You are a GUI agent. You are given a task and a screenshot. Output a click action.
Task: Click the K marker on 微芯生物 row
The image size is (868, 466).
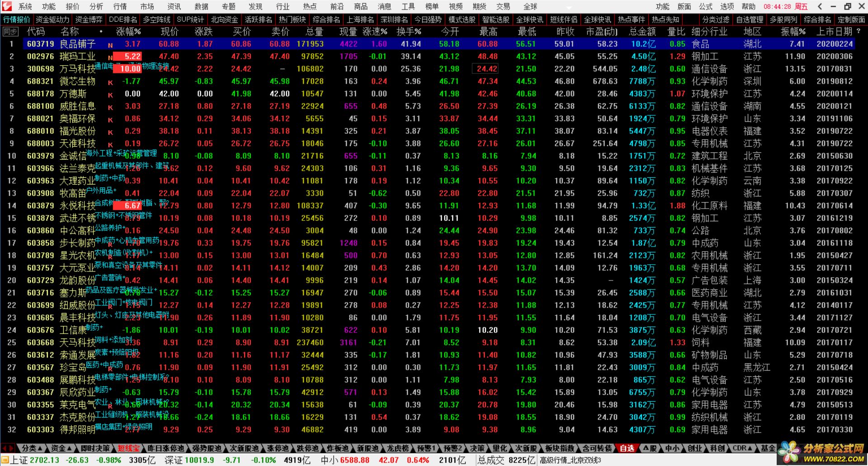(x=110, y=83)
